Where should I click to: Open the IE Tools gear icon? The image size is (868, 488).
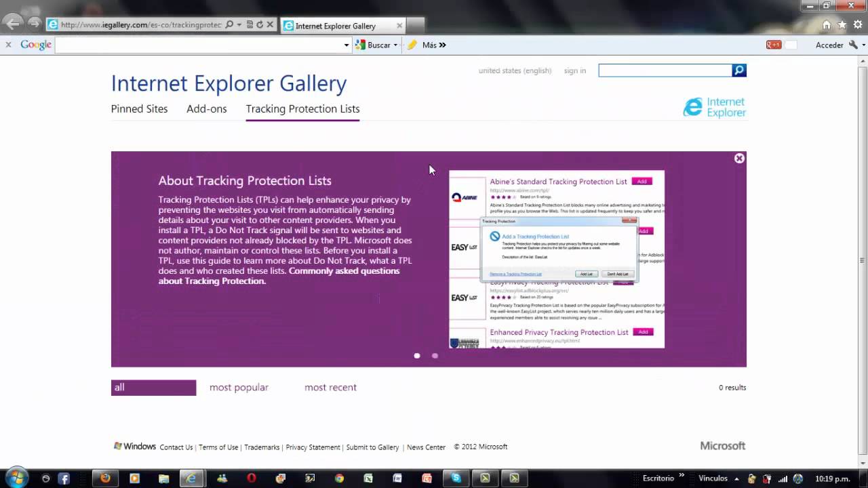(858, 25)
